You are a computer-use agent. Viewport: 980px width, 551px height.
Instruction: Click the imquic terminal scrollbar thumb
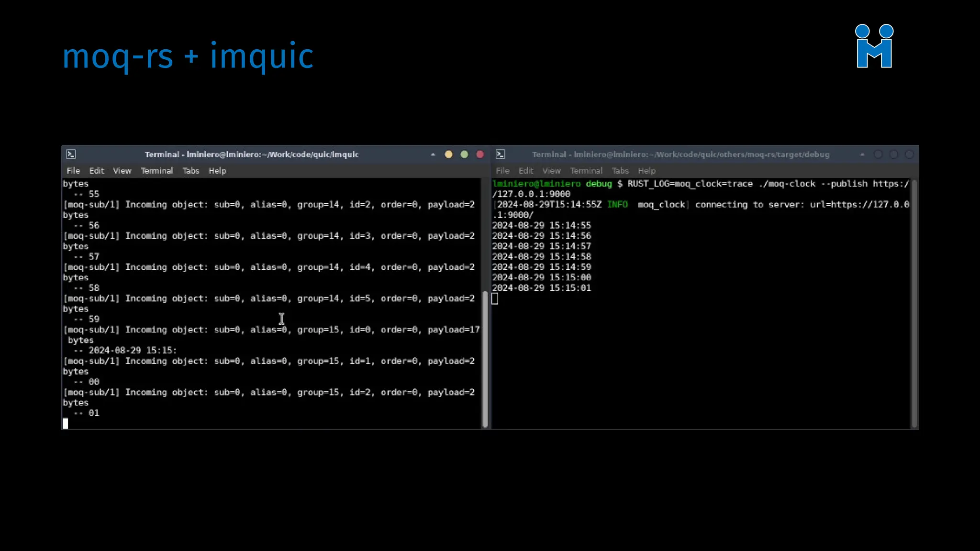click(x=485, y=359)
